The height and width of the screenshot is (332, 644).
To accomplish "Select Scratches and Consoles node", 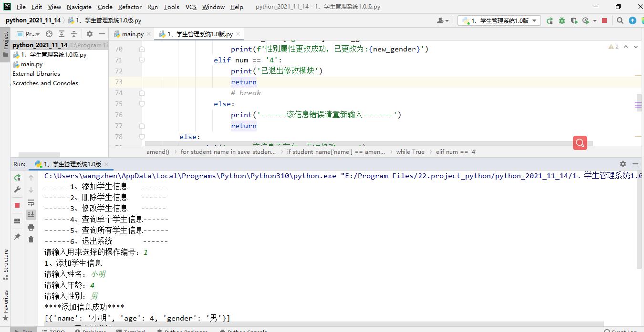I will click(45, 83).
